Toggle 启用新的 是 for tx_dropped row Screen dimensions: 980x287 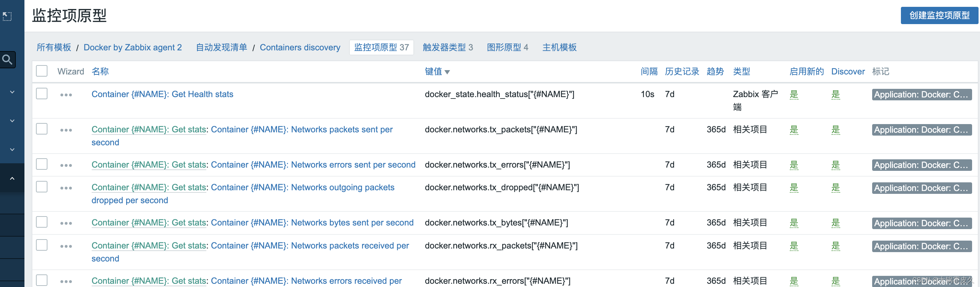point(793,188)
